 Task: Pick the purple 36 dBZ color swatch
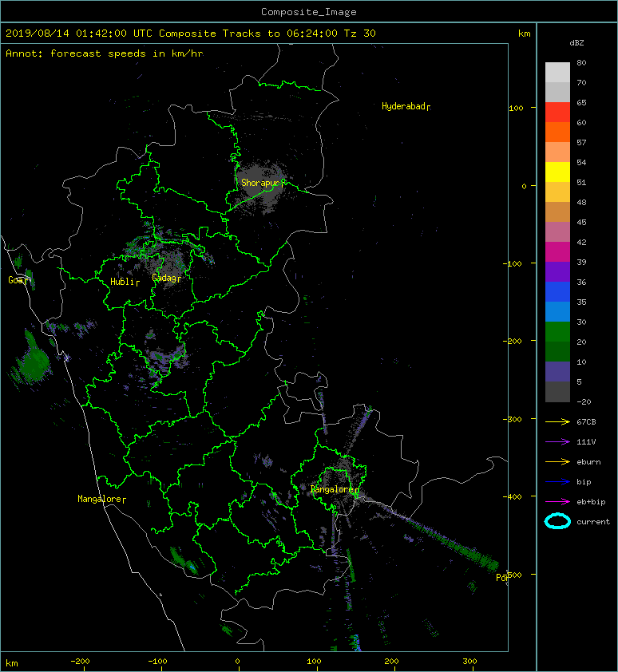[557, 272]
